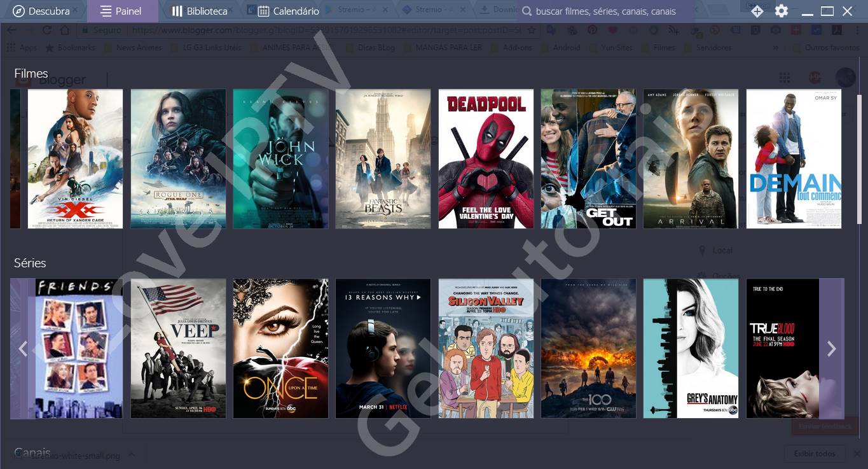Viewport: 868px width, 469px height.
Task: Open the John Wick movie poster
Action: pos(280,158)
